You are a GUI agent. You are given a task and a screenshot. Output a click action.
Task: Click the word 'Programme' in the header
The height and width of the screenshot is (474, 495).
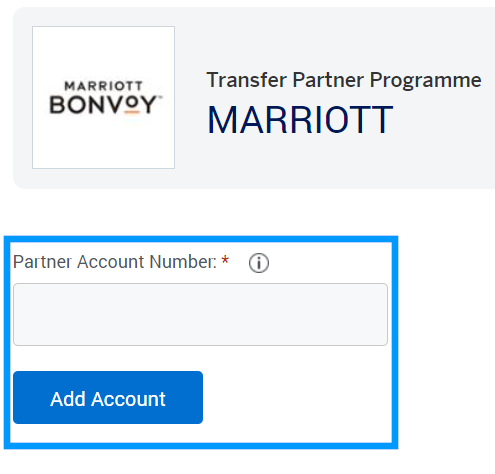426,81
